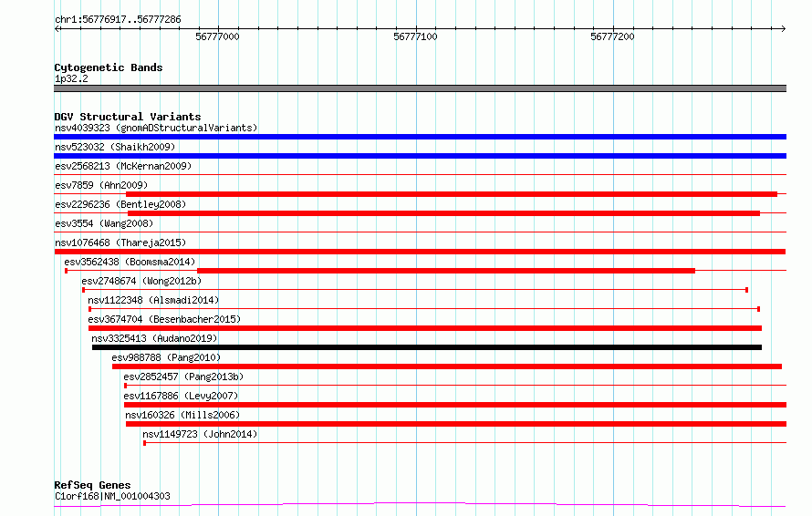Open esv7859 (Ahn2009) variant label
812x516 pixels.
[x=101, y=185]
